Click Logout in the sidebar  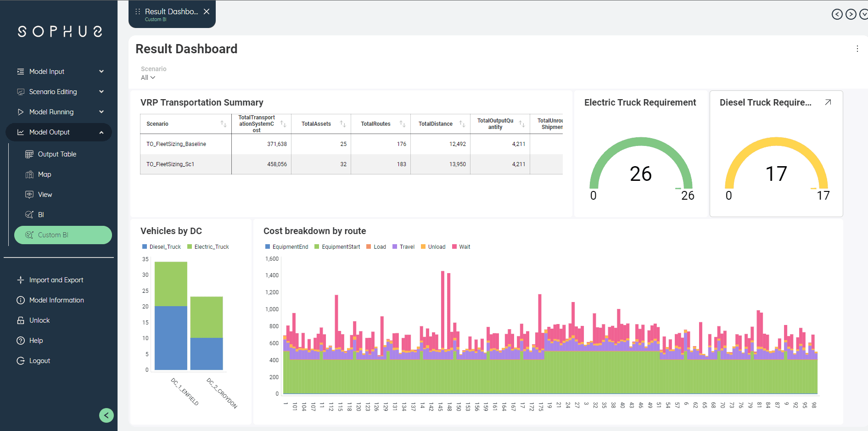point(39,361)
